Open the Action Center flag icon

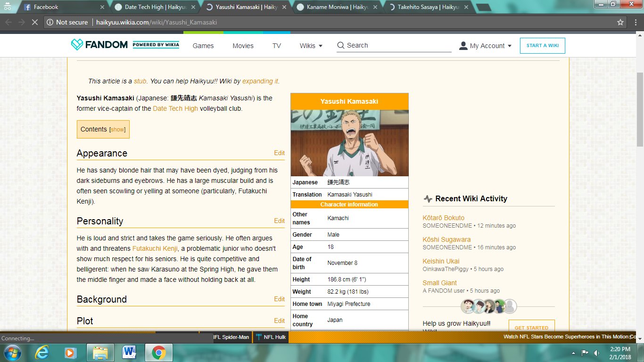pos(585,353)
